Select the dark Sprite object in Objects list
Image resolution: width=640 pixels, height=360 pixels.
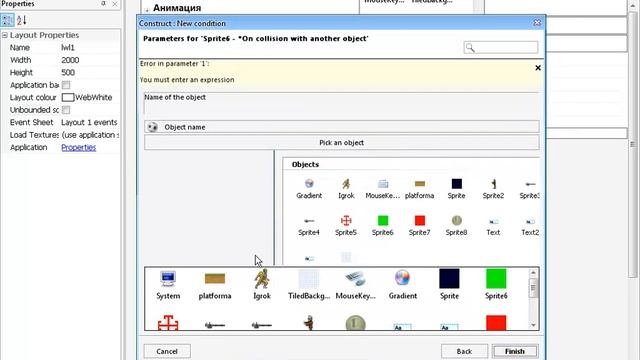click(x=456, y=189)
